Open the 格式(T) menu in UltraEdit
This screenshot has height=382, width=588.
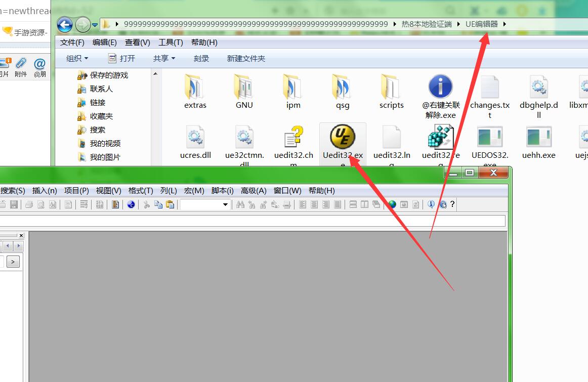tap(140, 191)
